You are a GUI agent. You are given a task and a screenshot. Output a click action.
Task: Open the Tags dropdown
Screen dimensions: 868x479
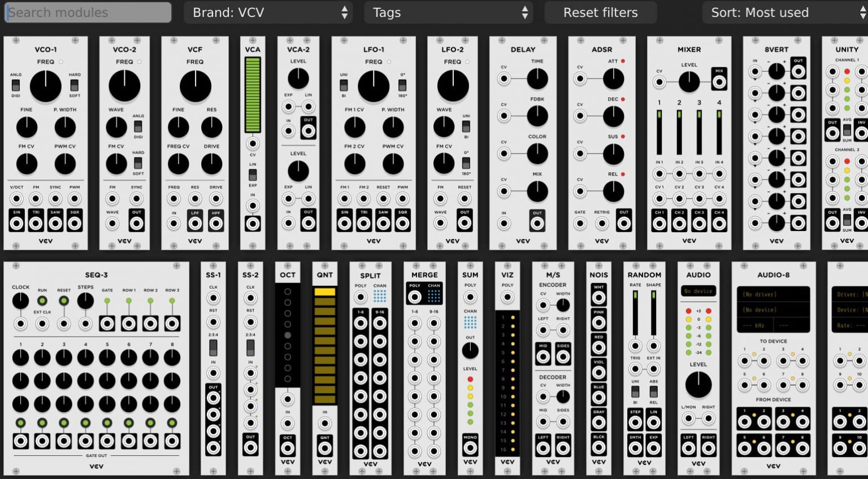(x=448, y=12)
